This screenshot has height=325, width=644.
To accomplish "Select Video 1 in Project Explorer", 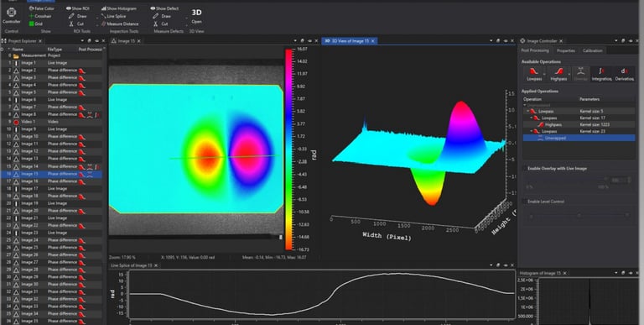I will click(51, 122).
